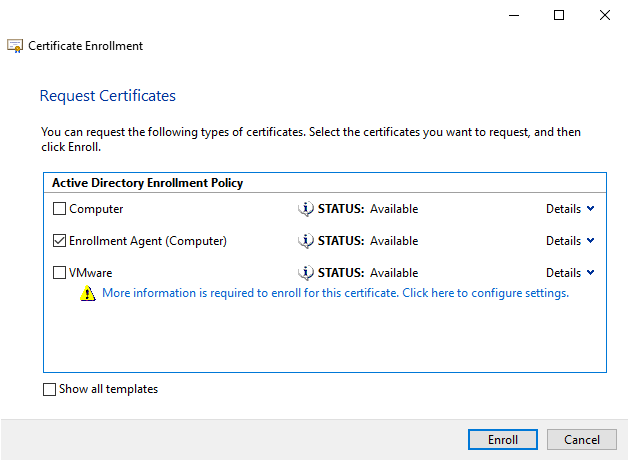The height and width of the screenshot is (461, 629).
Task: Open the 'More information is required' settings link
Action: [x=335, y=294]
